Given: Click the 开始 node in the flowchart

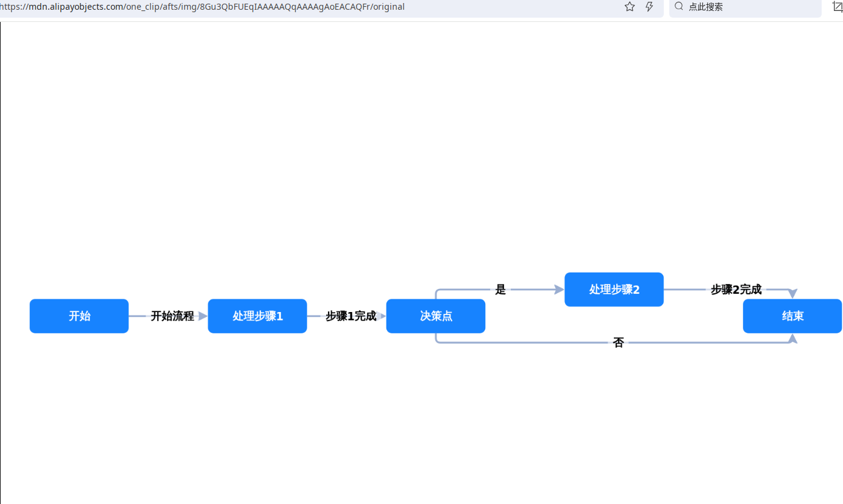Looking at the screenshot, I should pos(79,316).
